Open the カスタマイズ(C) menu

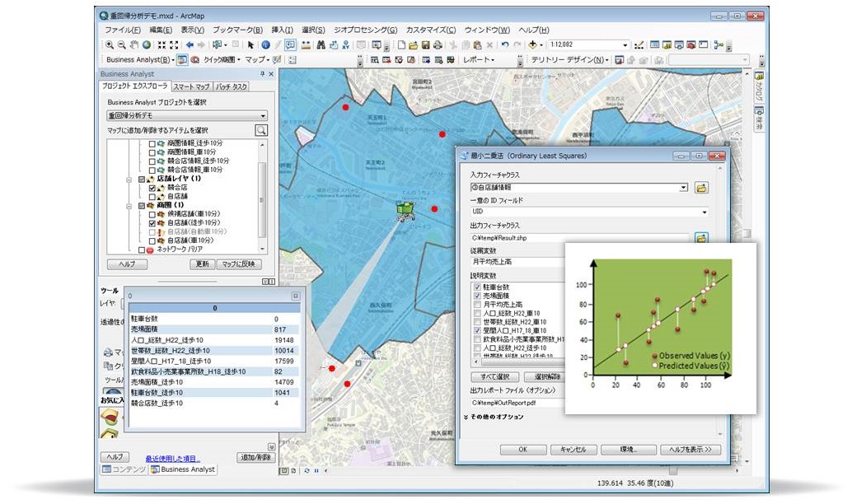pyautogui.click(x=431, y=30)
